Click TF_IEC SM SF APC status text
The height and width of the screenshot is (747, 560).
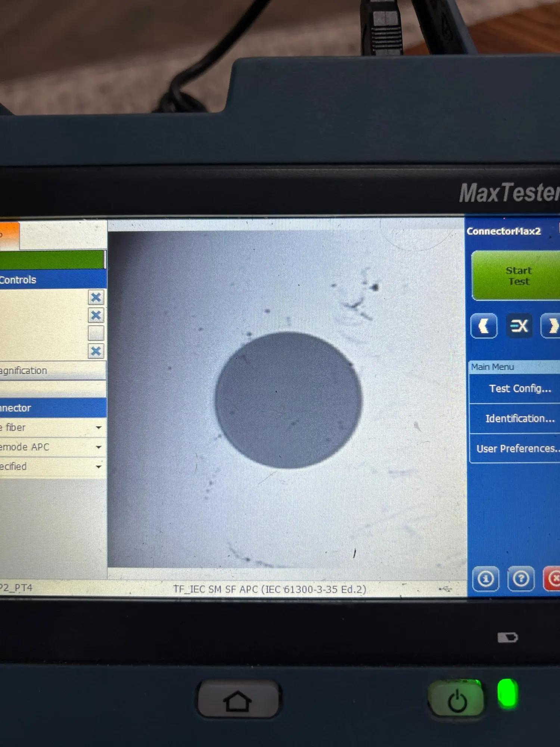(x=270, y=589)
